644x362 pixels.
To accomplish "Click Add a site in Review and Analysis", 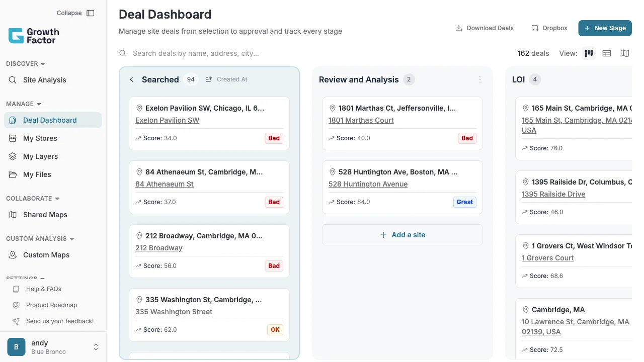I will [x=402, y=235].
